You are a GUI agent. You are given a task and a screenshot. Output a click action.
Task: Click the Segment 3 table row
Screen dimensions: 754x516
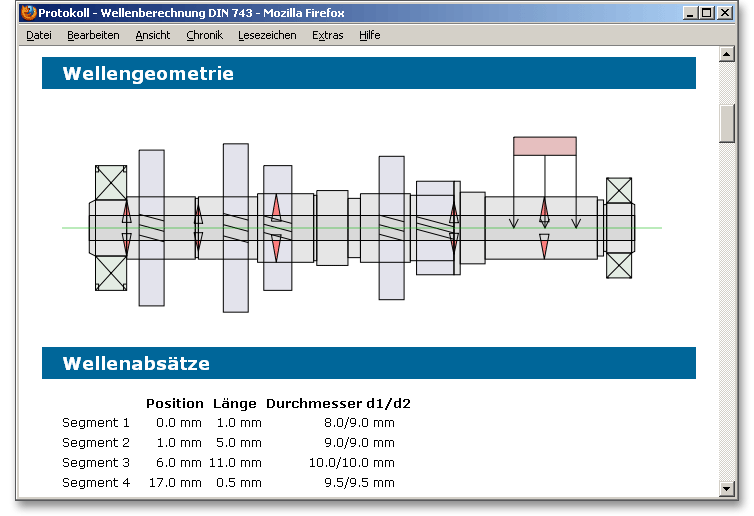230,463
